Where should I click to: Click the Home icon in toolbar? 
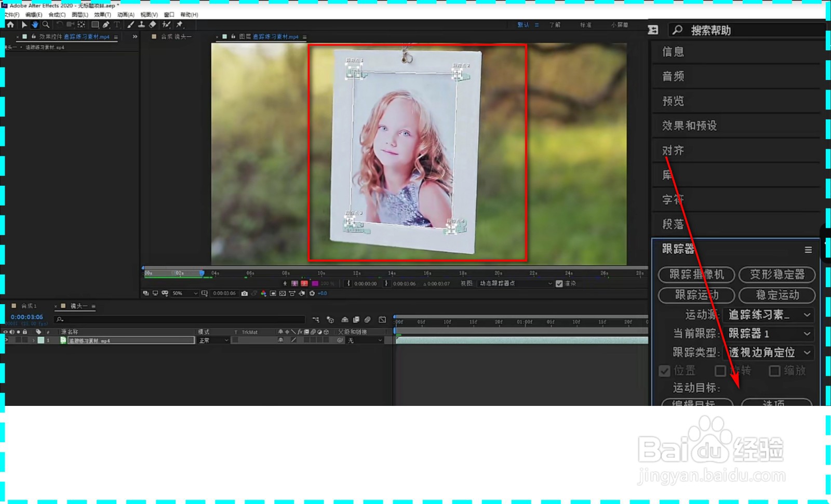(10, 24)
